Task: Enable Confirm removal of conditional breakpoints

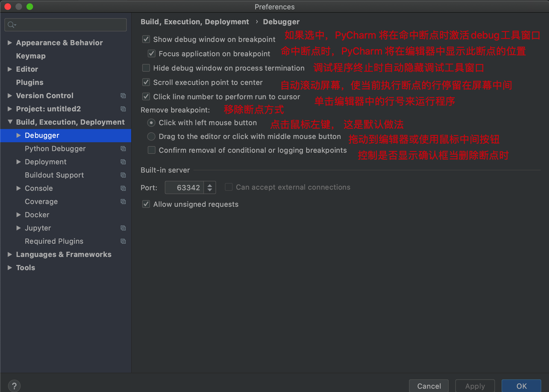Action: coord(152,150)
